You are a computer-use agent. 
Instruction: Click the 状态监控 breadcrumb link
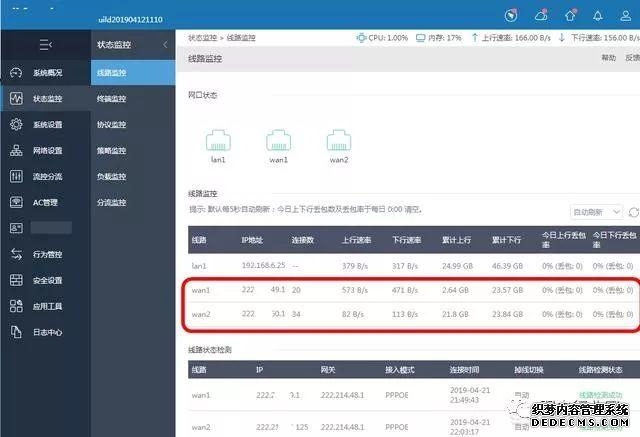202,38
